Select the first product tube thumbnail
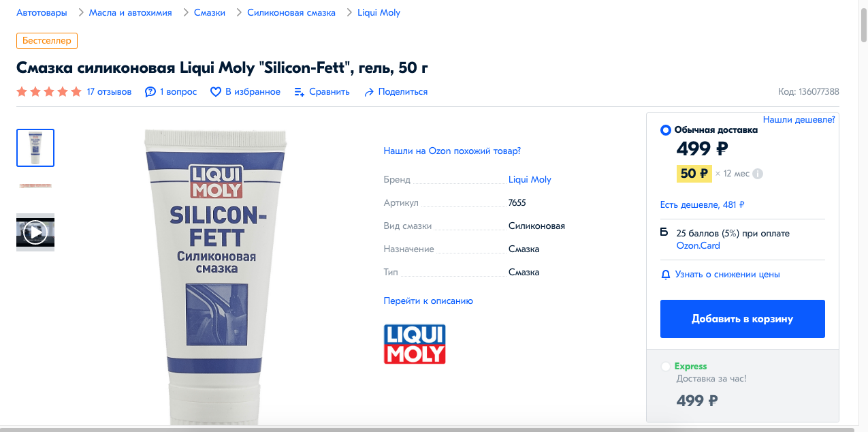The width and height of the screenshot is (868, 432). (x=35, y=148)
